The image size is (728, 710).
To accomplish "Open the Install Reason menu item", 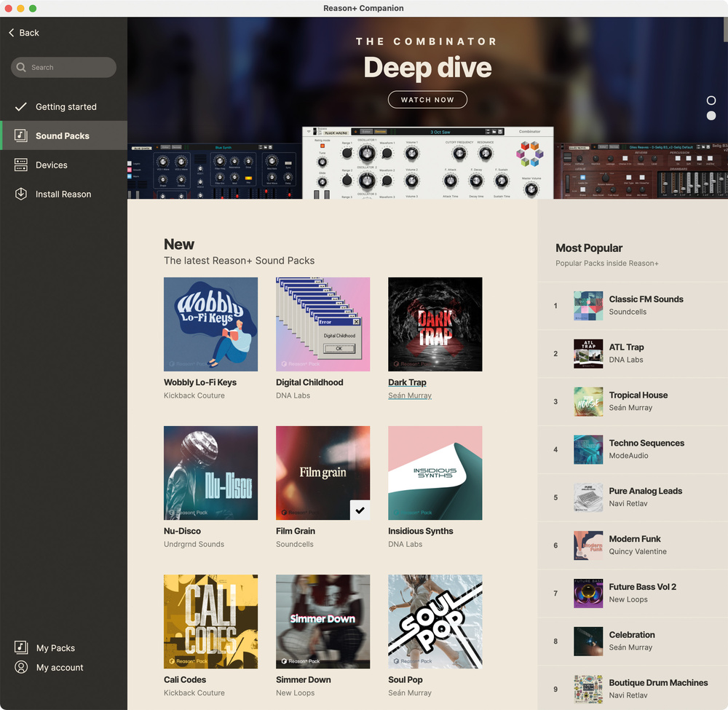I will (63, 194).
